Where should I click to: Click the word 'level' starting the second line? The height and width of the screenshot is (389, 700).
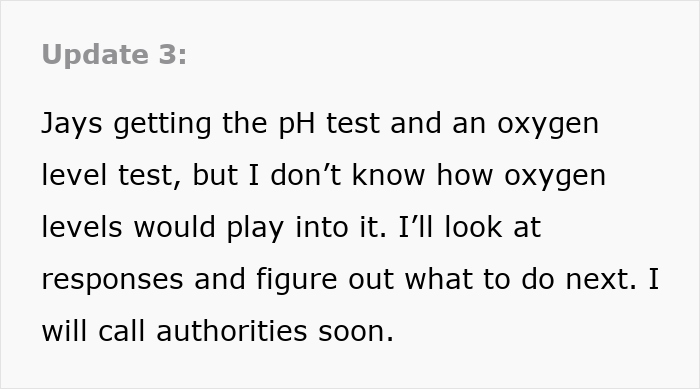coord(74,175)
